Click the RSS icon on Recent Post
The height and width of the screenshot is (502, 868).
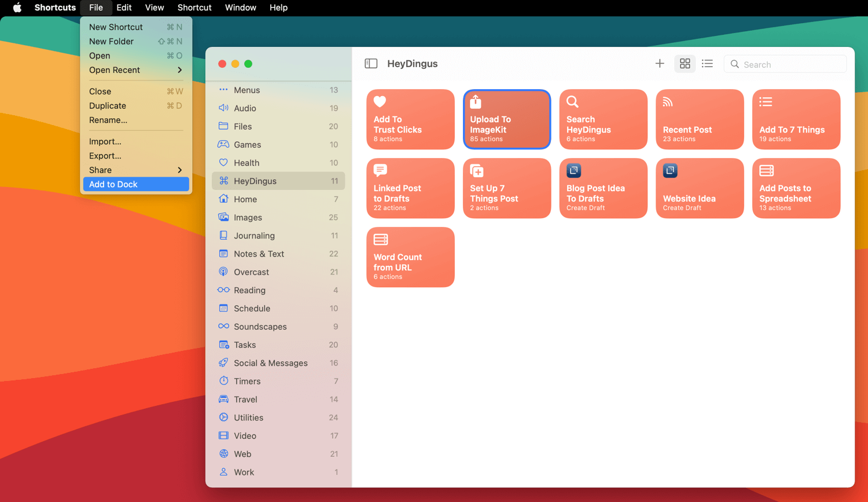tap(668, 102)
